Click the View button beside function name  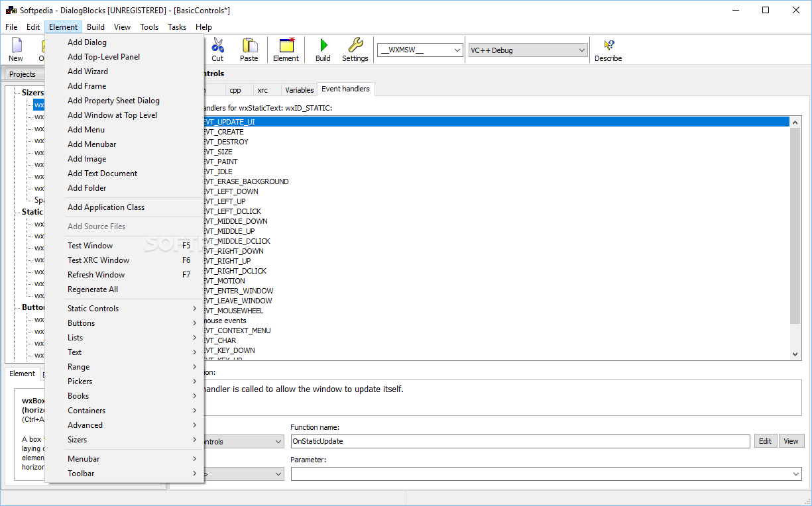[791, 441]
